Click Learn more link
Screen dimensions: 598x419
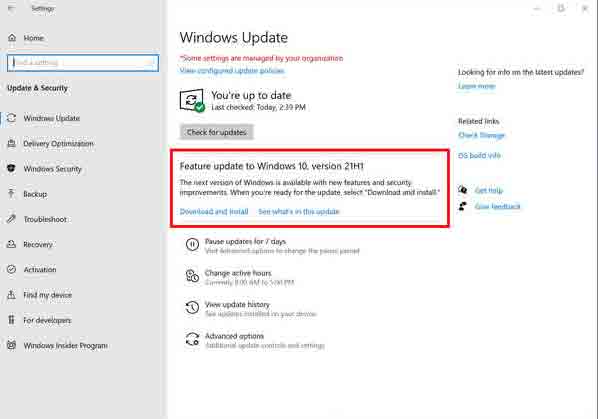click(x=476, y=86)
